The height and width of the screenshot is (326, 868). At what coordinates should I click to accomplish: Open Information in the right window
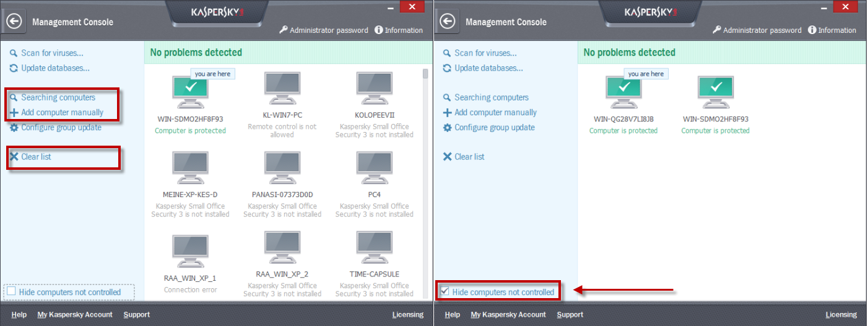pyautogui.click(x=832, y=30)
